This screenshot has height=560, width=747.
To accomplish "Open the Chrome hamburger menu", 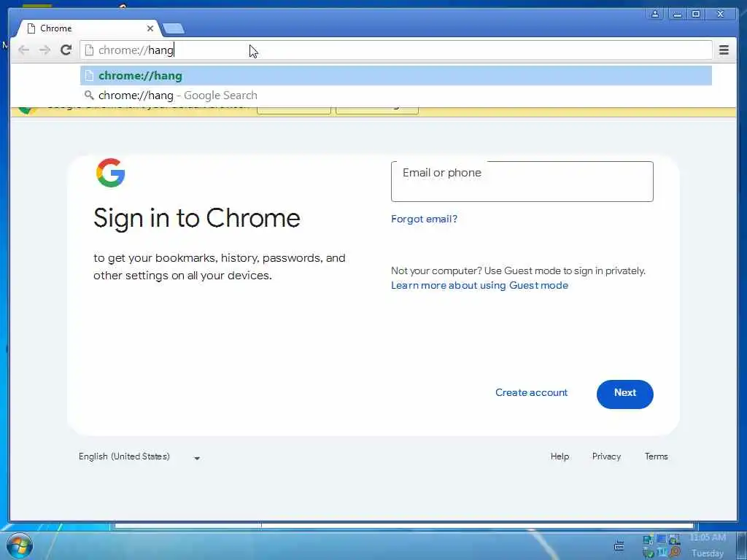I will tap(724, 50).
